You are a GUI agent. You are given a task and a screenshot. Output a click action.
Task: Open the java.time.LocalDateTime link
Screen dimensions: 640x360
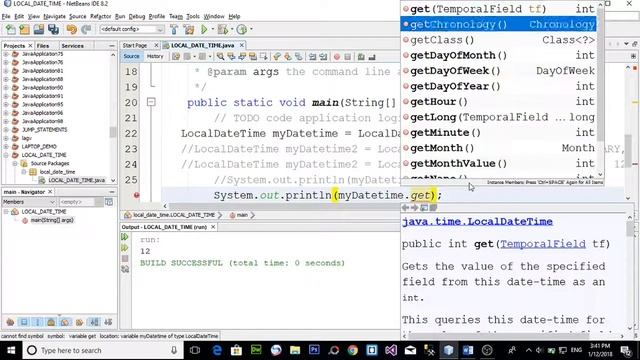[x=477, y=222]
